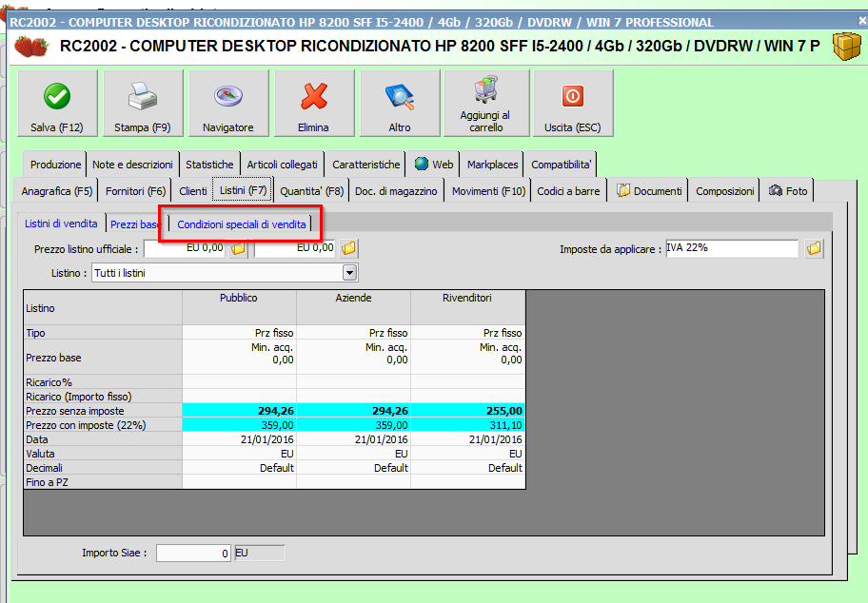The height and width of the screenshot is (603, 868).
Task: Select Pubblico price without tax 294,26
Action: [x=239, y=411]
